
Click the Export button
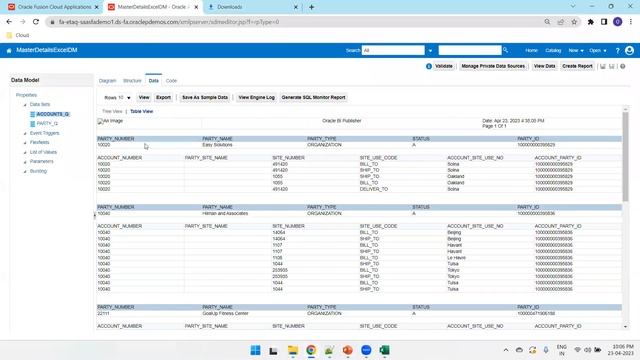(x=163, y=98)
